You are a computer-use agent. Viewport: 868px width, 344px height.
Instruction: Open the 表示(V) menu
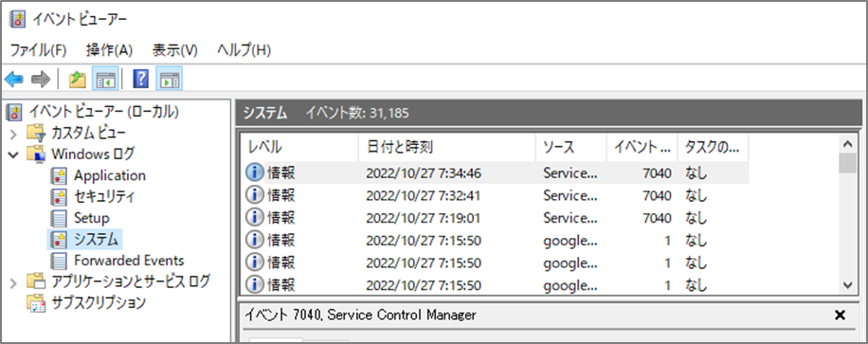[175, 50]
